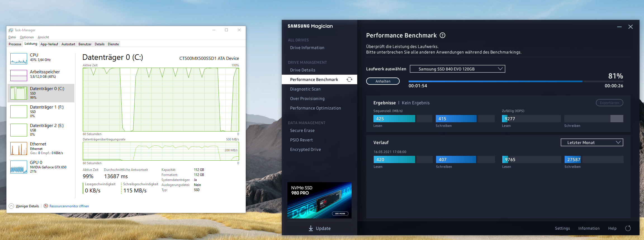Open the Ansicht menu in Task-Manager

coord(43,37)
